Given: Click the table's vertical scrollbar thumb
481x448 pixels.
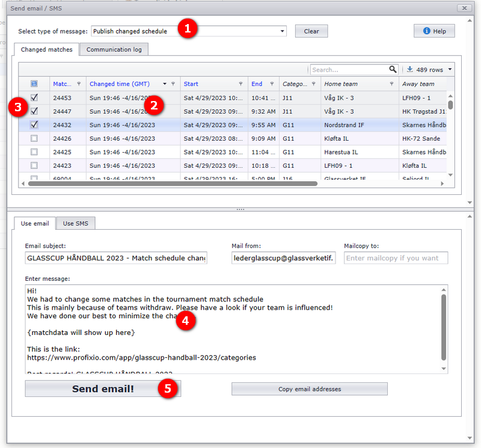Looking at the screenshot, I should pyautogui.click(x=450, y=105).
